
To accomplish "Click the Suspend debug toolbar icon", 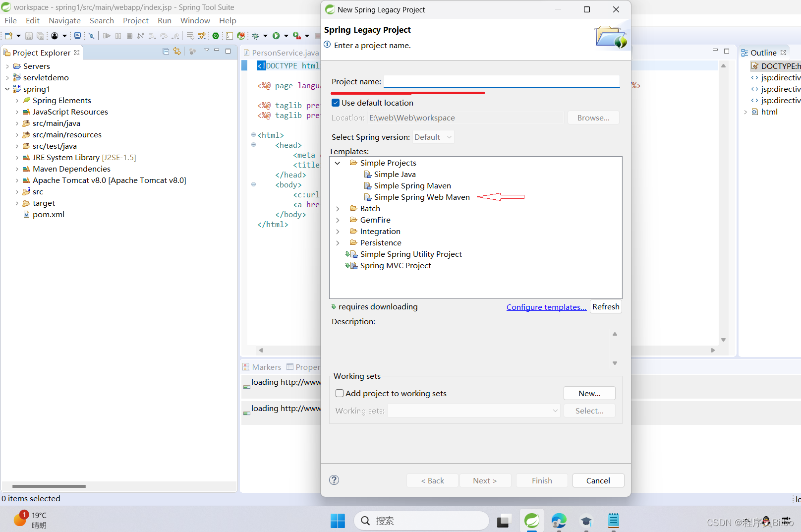I will (x=118, y=36).
